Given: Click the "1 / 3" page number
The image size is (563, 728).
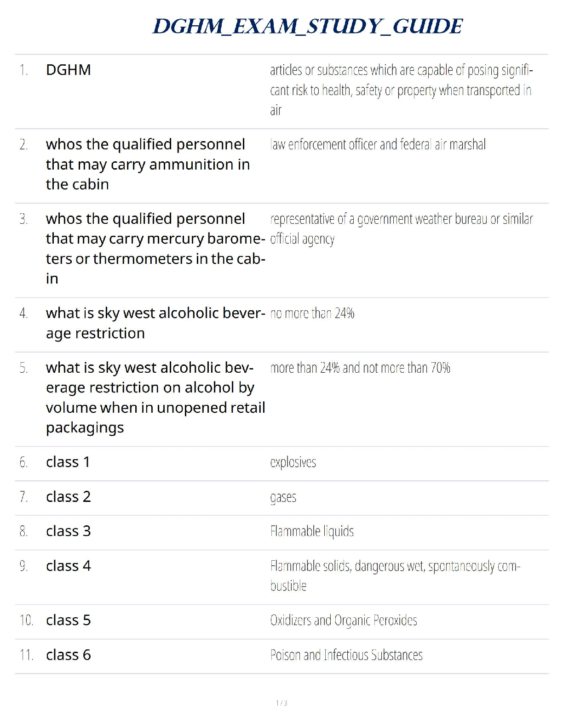Looking at the screenshot, I should coord(281,703).
